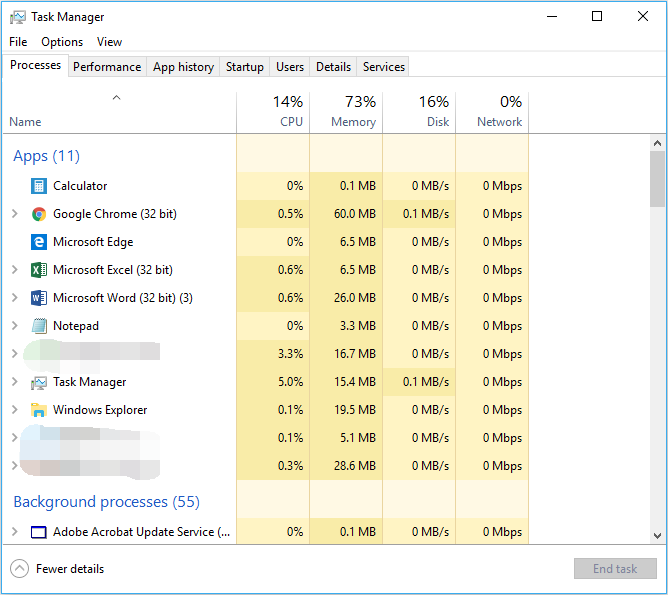Switch to the App history tab
This screenshot has height=595, width=668.
(x=183, y=67)
